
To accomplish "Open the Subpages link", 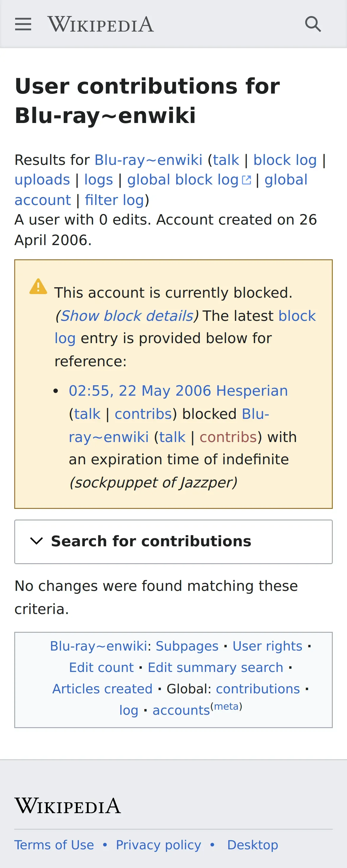I will tap(187, 646).
